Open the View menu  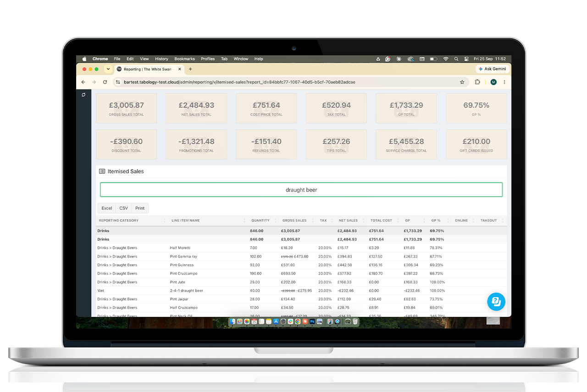[144, 59]
